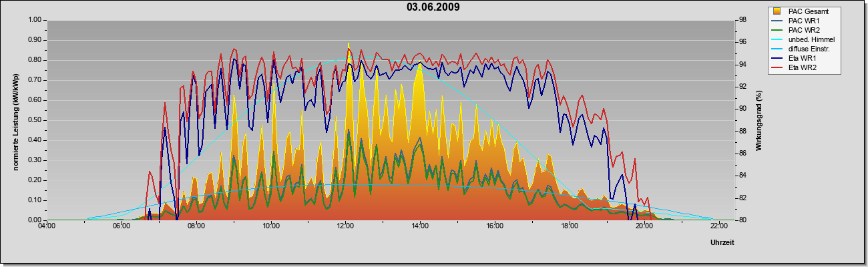This screenshot has width=868, height=267.
Task: Click the '0.20' left axis value
Action: [x=35, y=180]
